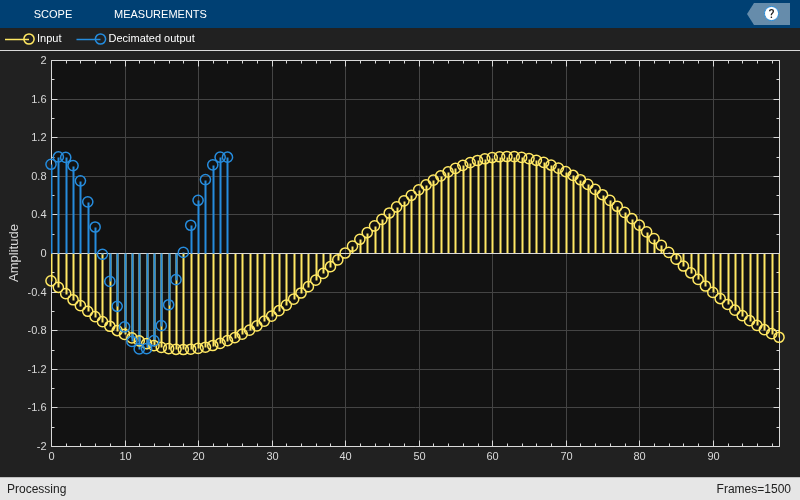Click the Frames=1500 status indicator

[753, 489]
